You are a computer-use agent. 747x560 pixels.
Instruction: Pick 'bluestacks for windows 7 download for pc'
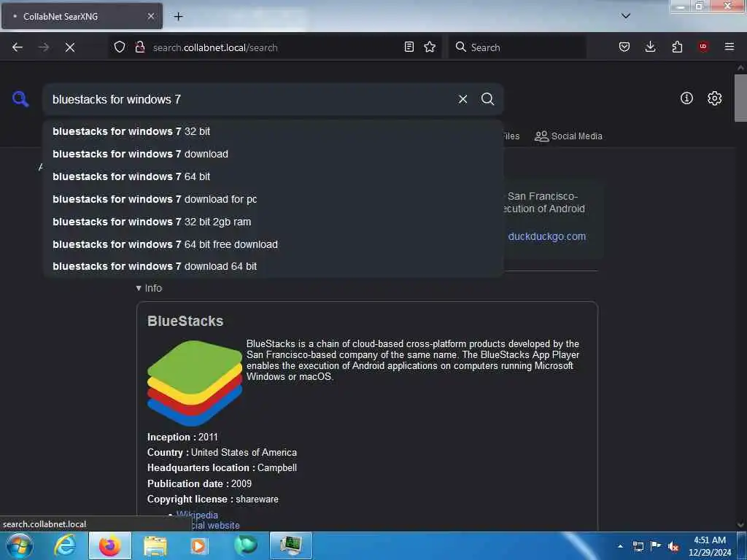point(274,199)
